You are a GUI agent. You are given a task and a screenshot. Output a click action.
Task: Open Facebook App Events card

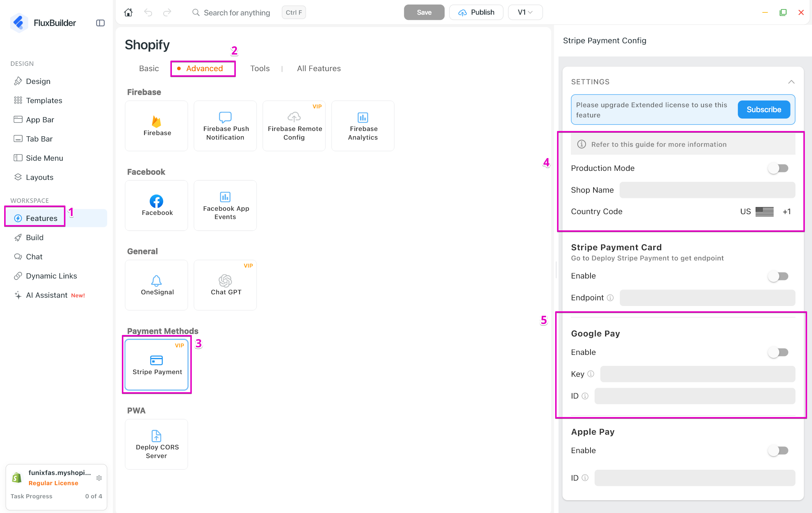coord(225,206)
